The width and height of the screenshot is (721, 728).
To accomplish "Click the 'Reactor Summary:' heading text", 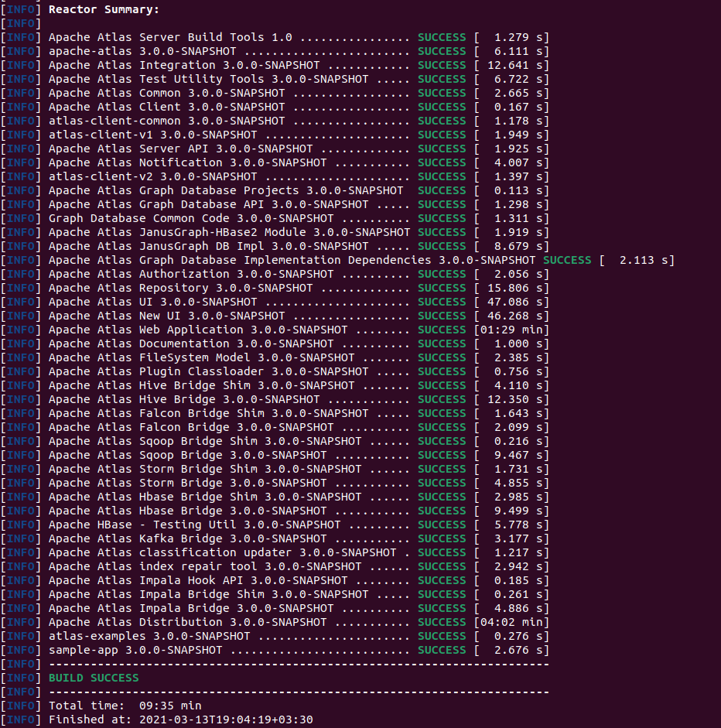I will [x=104, y=9].
